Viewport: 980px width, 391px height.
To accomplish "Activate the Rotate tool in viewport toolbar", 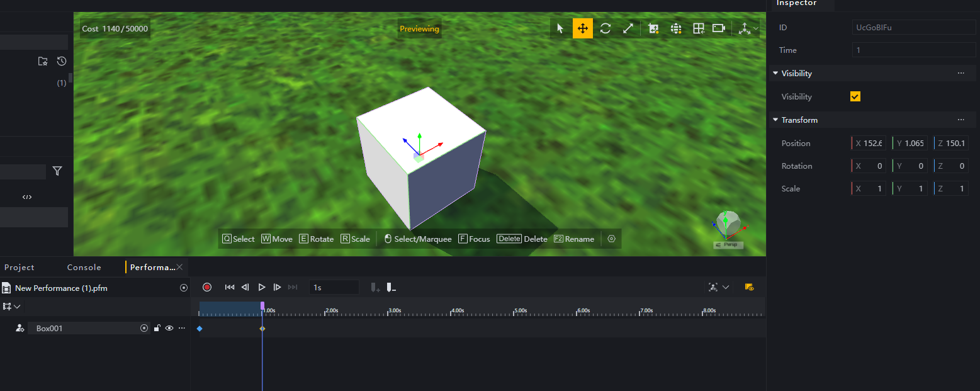I will tap(605, 28).
